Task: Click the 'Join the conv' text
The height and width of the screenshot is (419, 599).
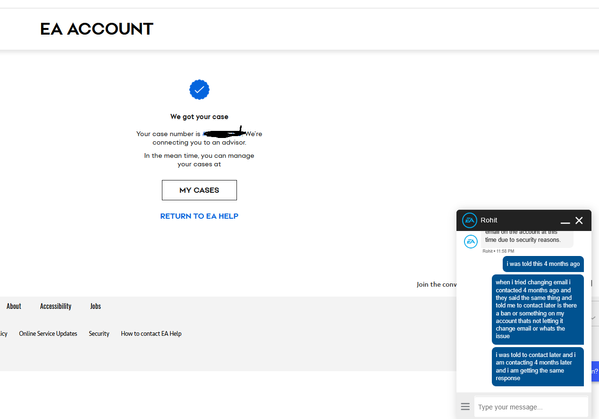Action: (x=436, y=285)
